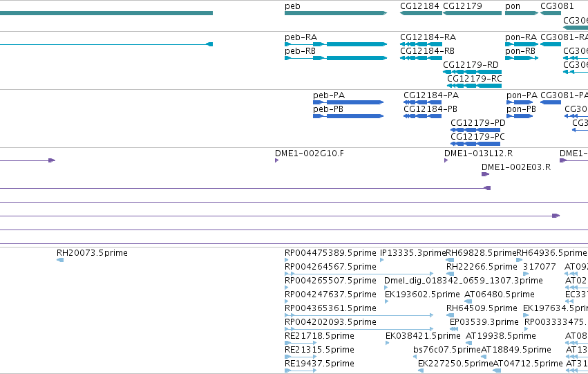Select EST RP004202093.5prime
Screen dimensions: 588x374
tap(359, 329)
